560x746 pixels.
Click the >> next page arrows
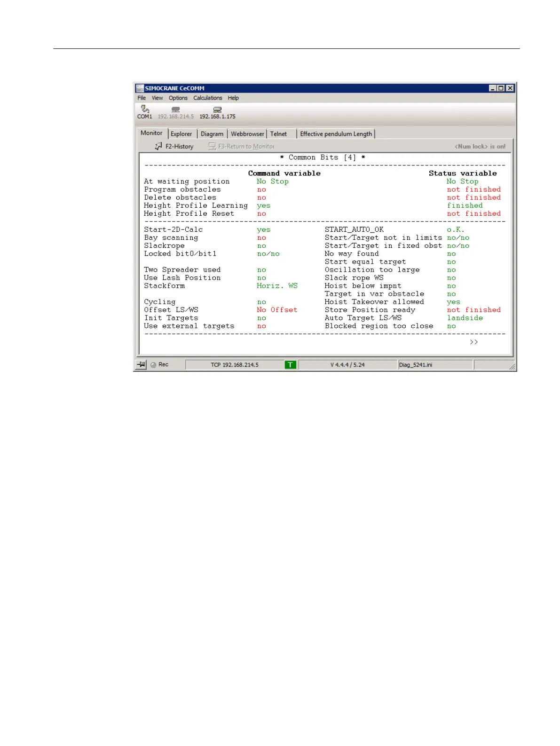(474, 342)
